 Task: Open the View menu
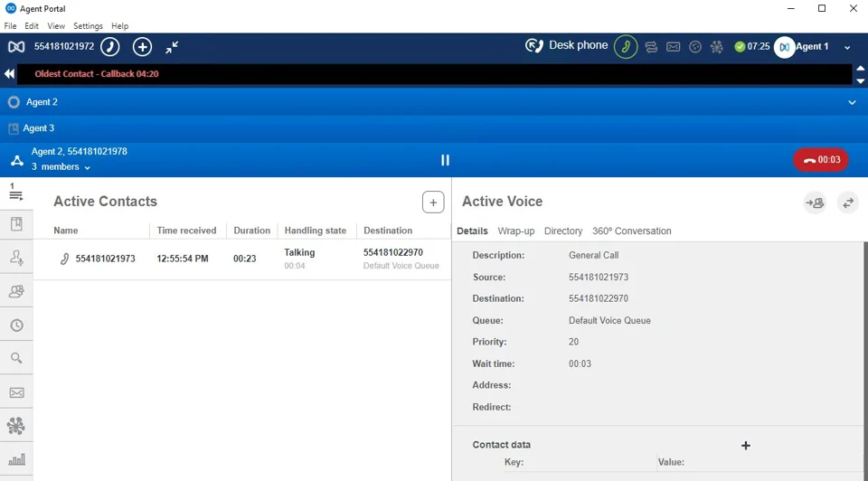click(x=56, y=26)
